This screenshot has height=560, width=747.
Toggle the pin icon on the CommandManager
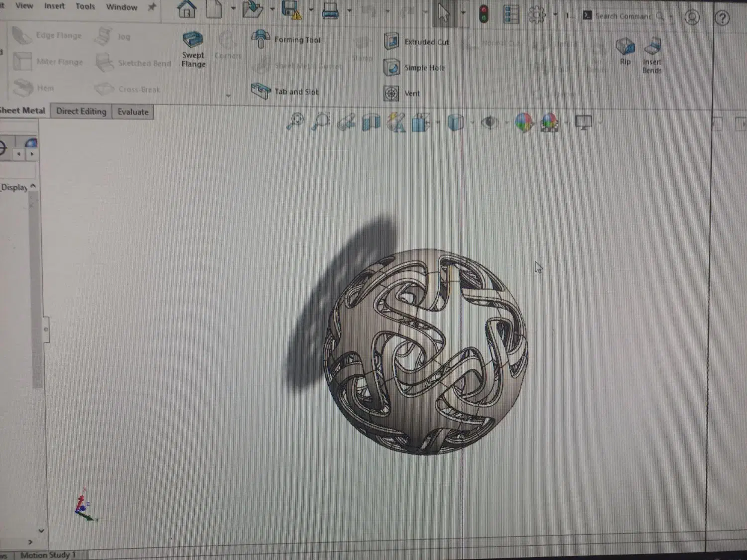152,7
